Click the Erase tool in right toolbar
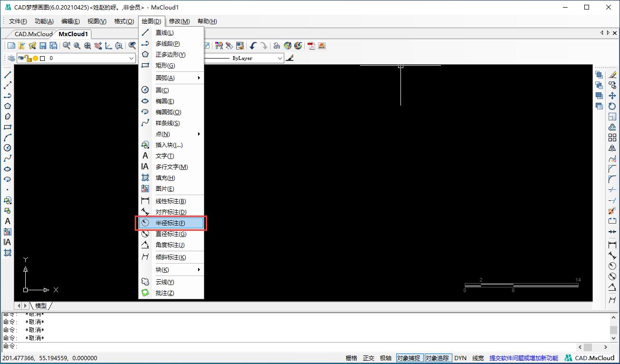 [x=612, y=75]
